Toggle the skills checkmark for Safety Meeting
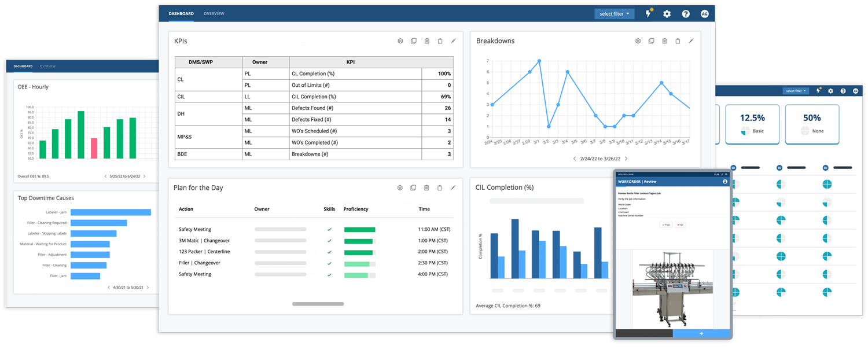This screenshot has height=357, width=868. 329,229
